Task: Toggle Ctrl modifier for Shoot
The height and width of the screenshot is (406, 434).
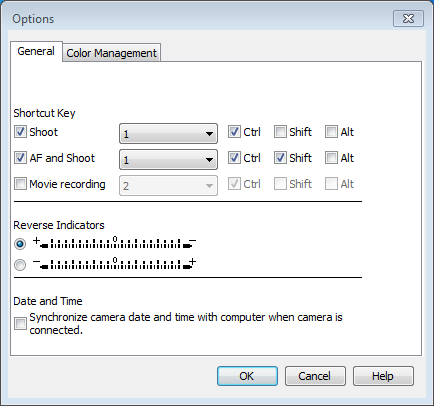Action: [x=234, y=132]
